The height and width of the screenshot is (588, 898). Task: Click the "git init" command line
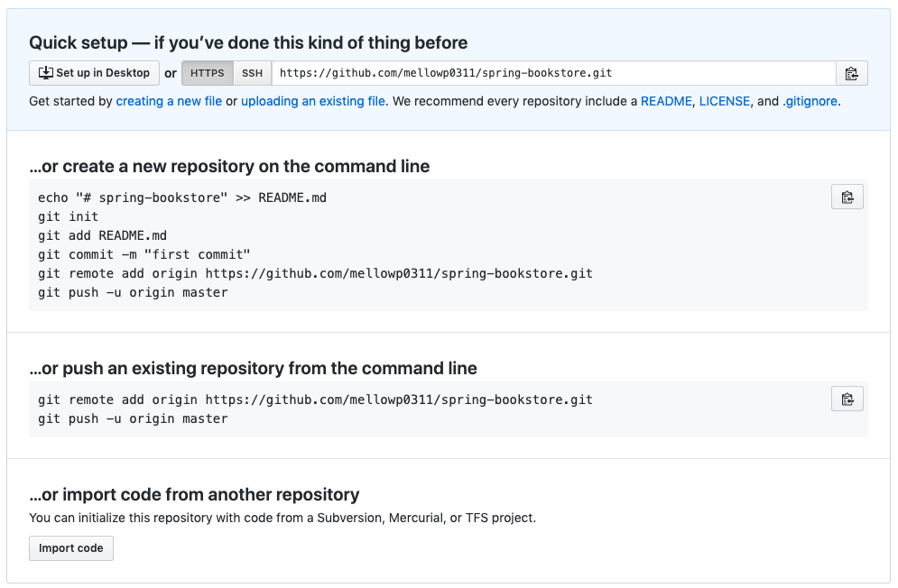tap(69, 216)
